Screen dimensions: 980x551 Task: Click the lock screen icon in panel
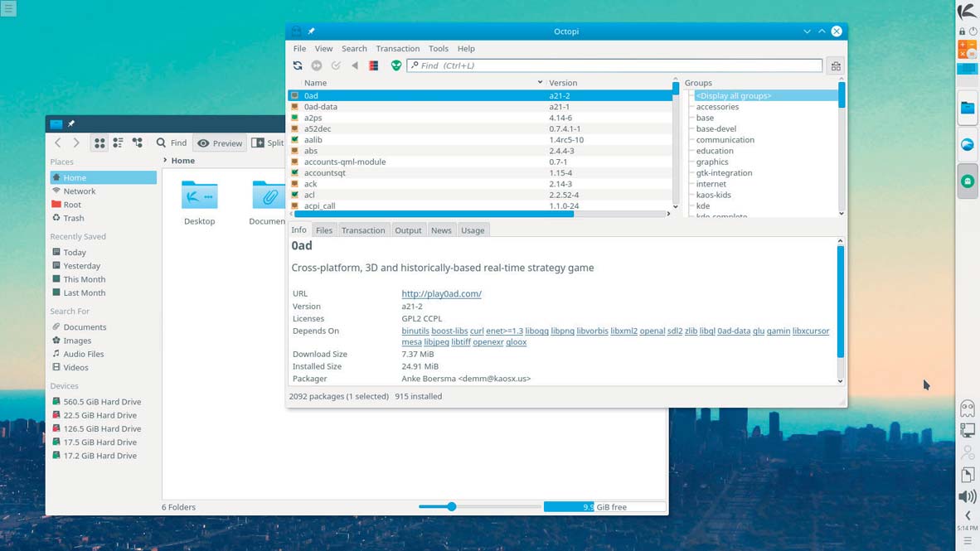963,31
